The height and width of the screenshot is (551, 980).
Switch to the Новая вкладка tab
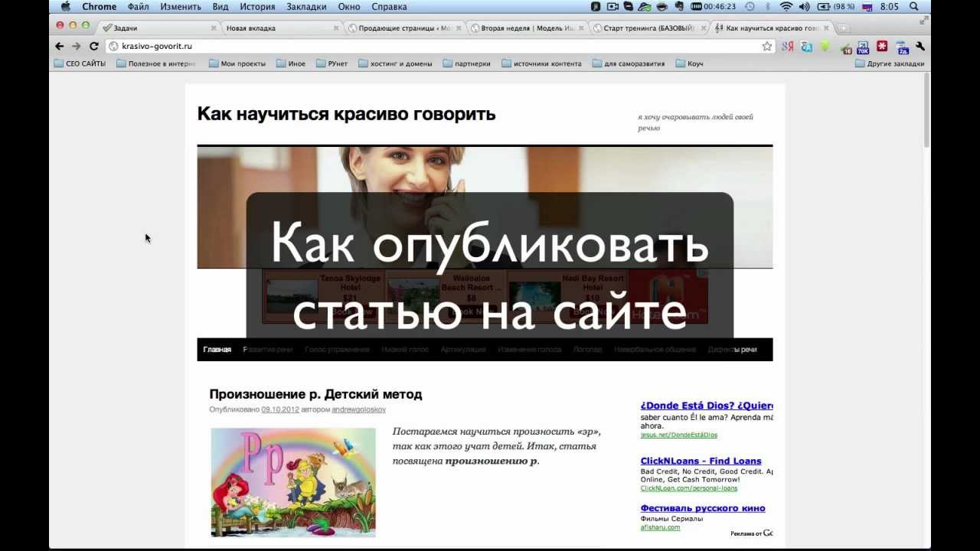(x=280, y=28)
